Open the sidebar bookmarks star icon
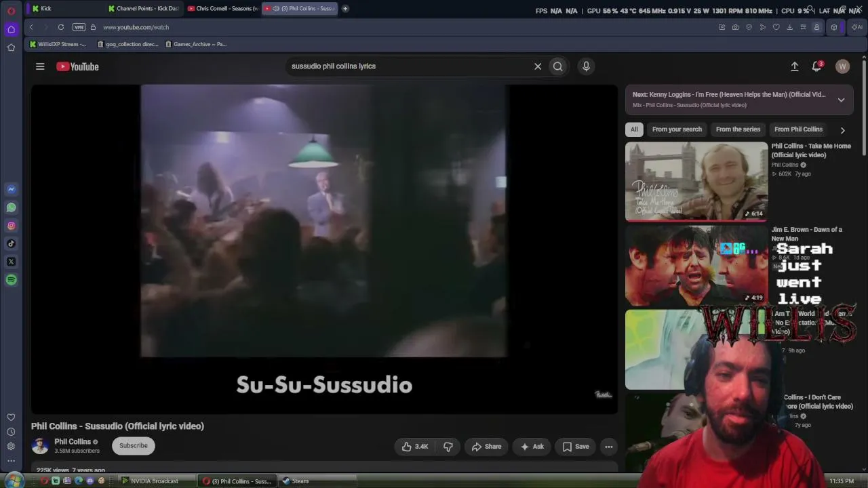Viewport: 868px width, 488px height. [11, 47]
